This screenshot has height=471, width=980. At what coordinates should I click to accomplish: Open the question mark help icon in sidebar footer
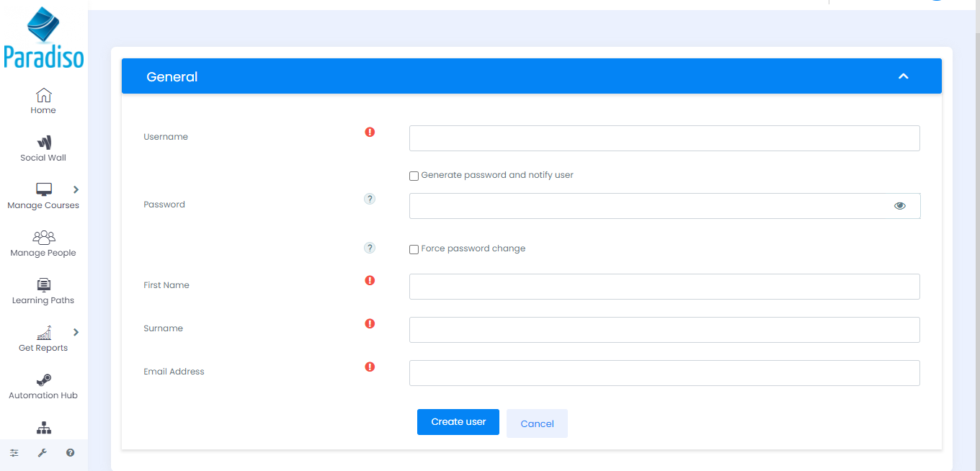[71, 453]
